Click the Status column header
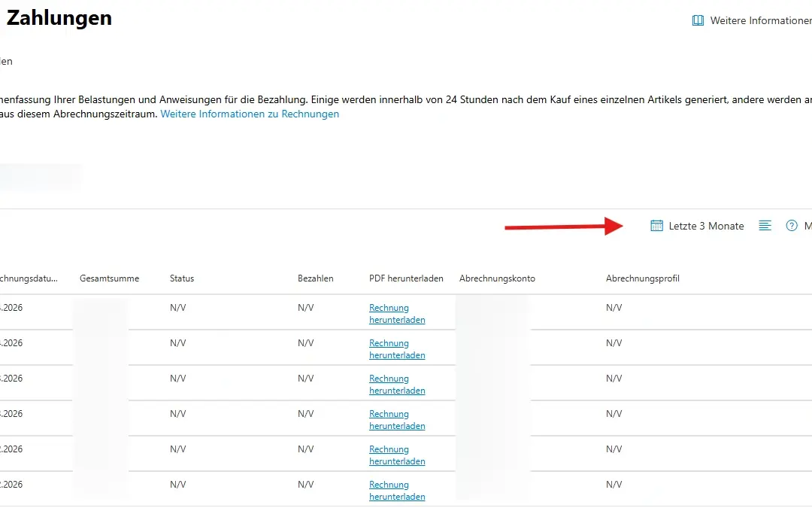This screenshot has width=812, height=508. (182, 278)
